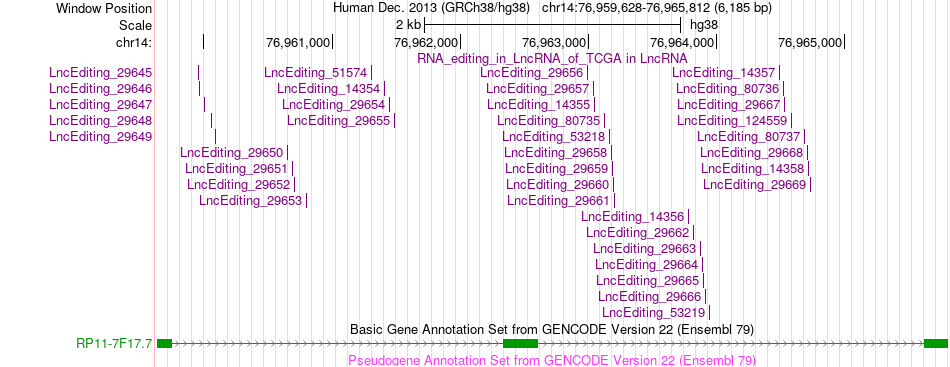950x367 pixels.
Task: Open Basic Gene Annotation Set GENCODE title
Action: tap(552, 329)
